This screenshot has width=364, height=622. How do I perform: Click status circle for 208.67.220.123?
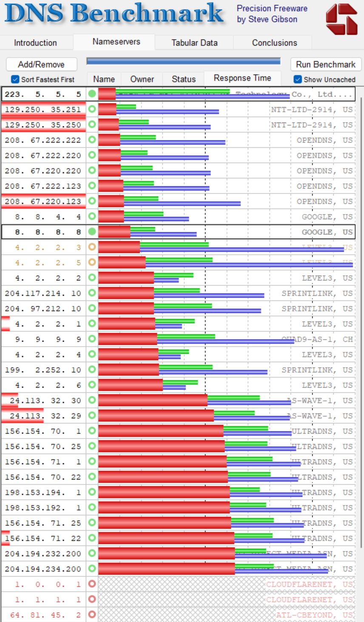92,201
